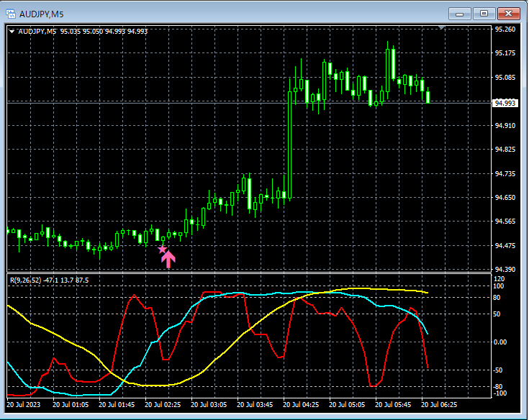Click the indicator scale value 50
This screenshot has width=529, height=420.
pyautogui.click(x=497, y=314)
